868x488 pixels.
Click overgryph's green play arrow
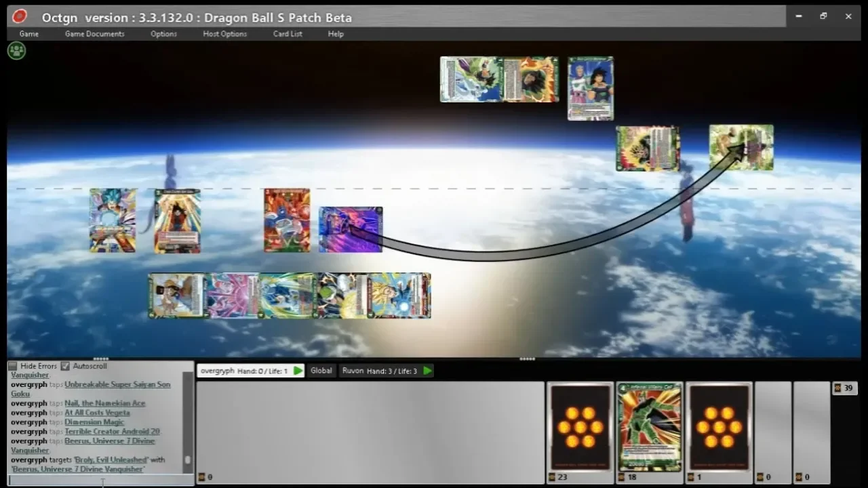pos(298,371)
